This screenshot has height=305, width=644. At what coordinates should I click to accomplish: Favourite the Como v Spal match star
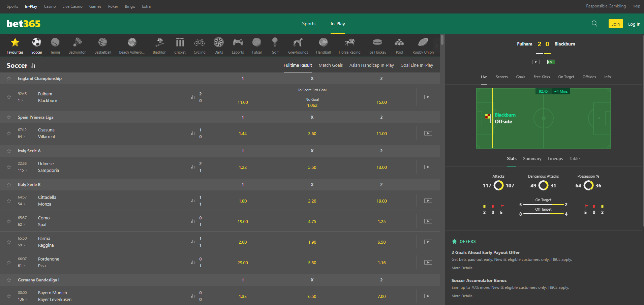9,221
